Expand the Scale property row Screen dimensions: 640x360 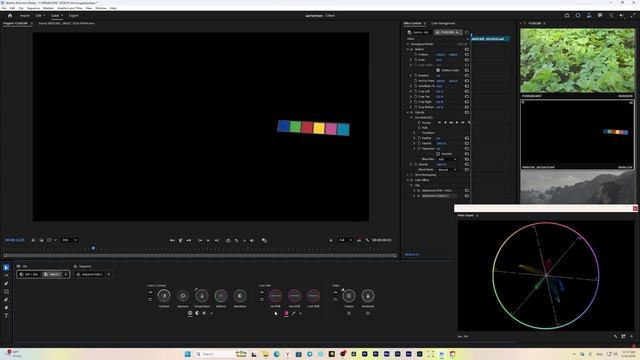[411, 60]
